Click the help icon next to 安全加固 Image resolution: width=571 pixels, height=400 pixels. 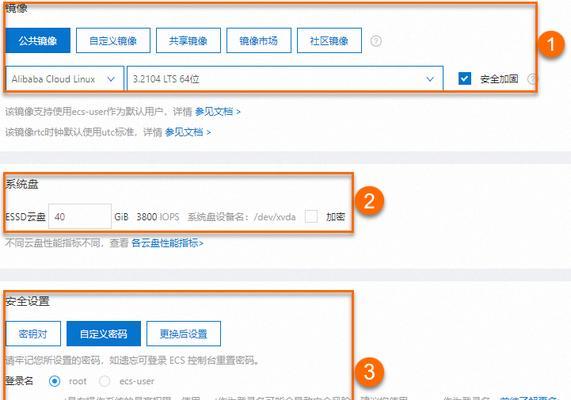click(x=532, y=79)
